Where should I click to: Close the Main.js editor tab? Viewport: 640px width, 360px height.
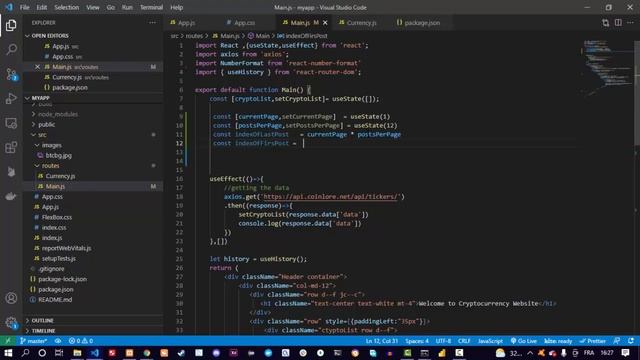325,23
